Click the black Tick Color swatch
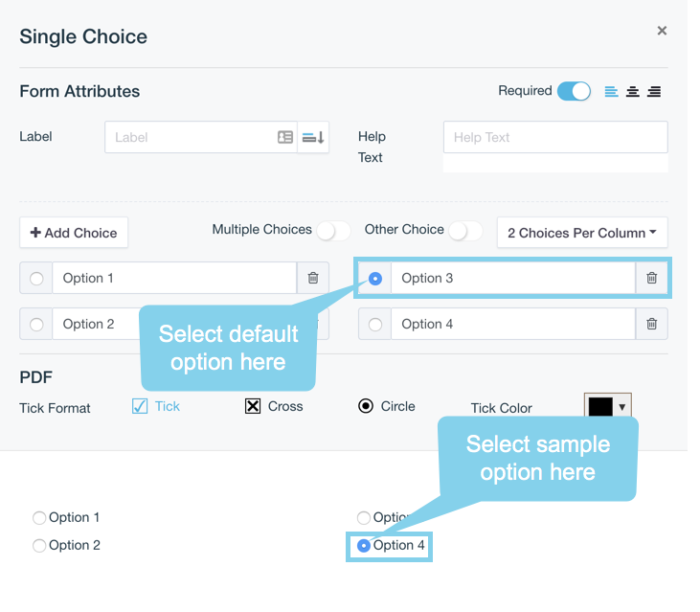Screen dimensions: 700x612 [600, 407]
